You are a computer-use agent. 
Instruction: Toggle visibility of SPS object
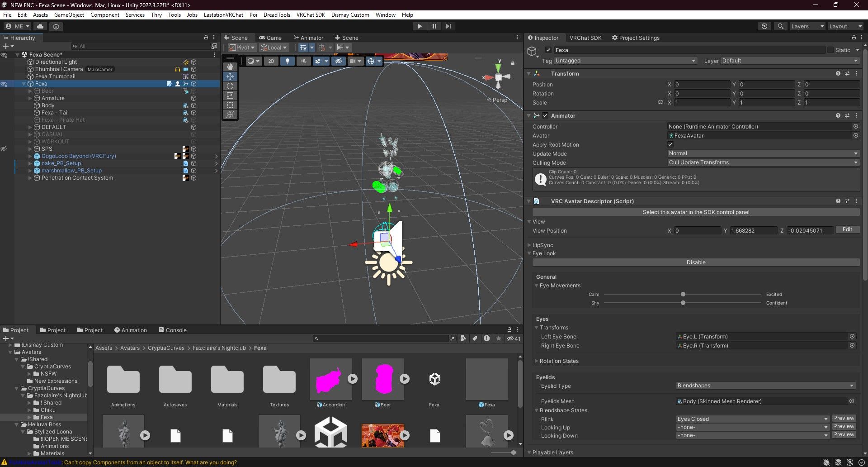pos(4,149)
